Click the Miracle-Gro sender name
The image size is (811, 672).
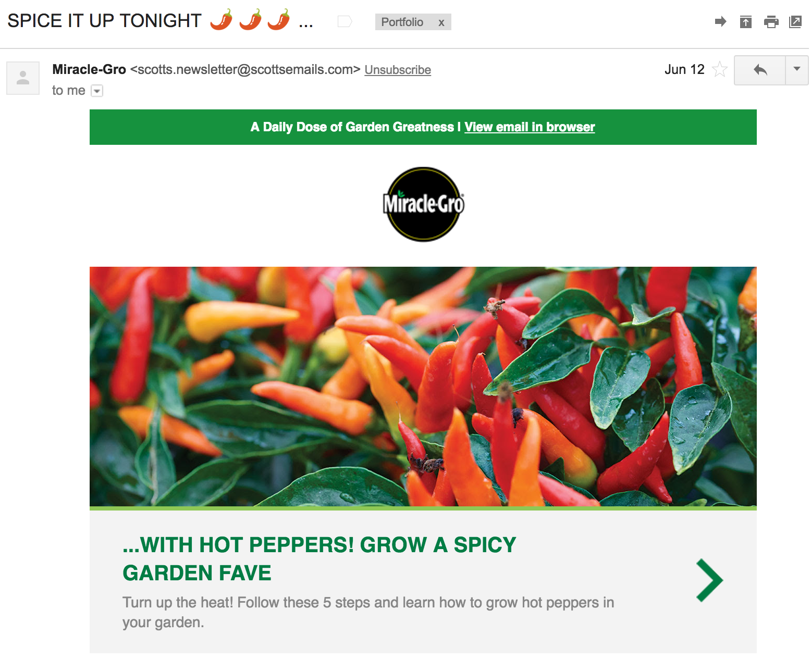pyautogui.click(x=89, y=69)
